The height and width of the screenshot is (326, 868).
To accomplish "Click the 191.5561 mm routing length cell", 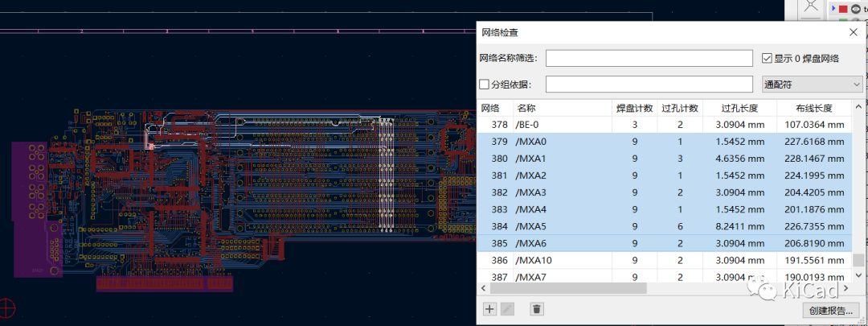I will click(815, 260).
